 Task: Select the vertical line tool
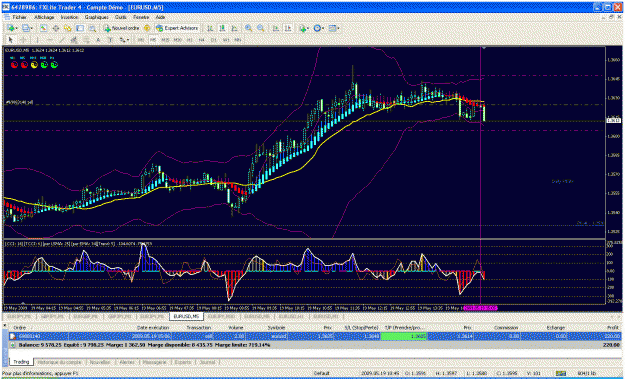click(x=37, y=40)
